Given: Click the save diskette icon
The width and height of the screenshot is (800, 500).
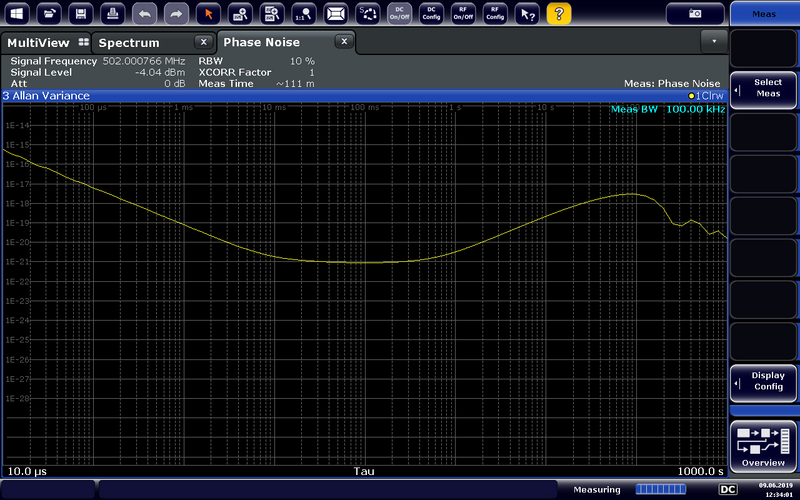Looking at the screenshot, I should (x=83, y=13).
